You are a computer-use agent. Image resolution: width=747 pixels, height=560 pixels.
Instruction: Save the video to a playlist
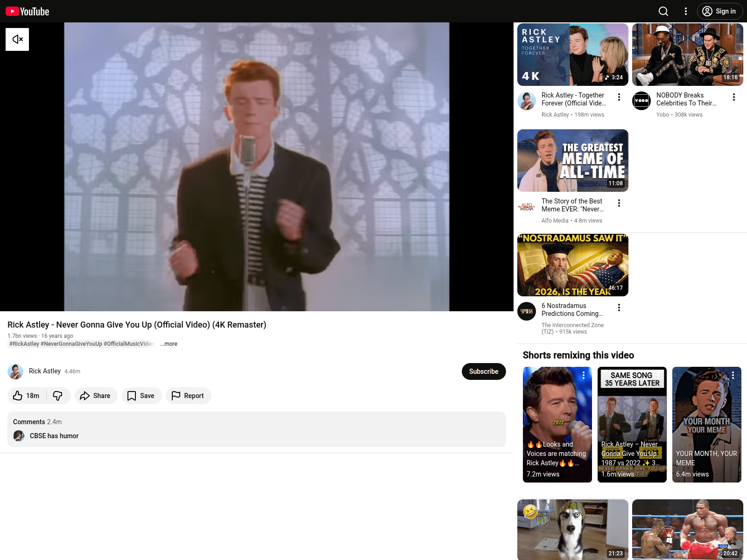(141, 396)
